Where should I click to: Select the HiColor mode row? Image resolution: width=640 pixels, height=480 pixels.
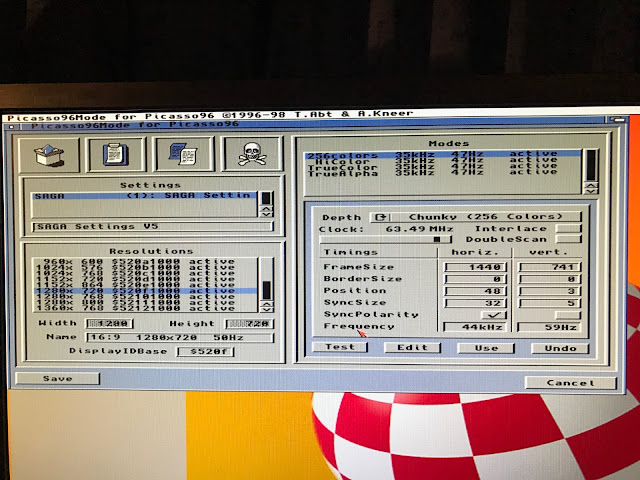[x=443, y=160]
